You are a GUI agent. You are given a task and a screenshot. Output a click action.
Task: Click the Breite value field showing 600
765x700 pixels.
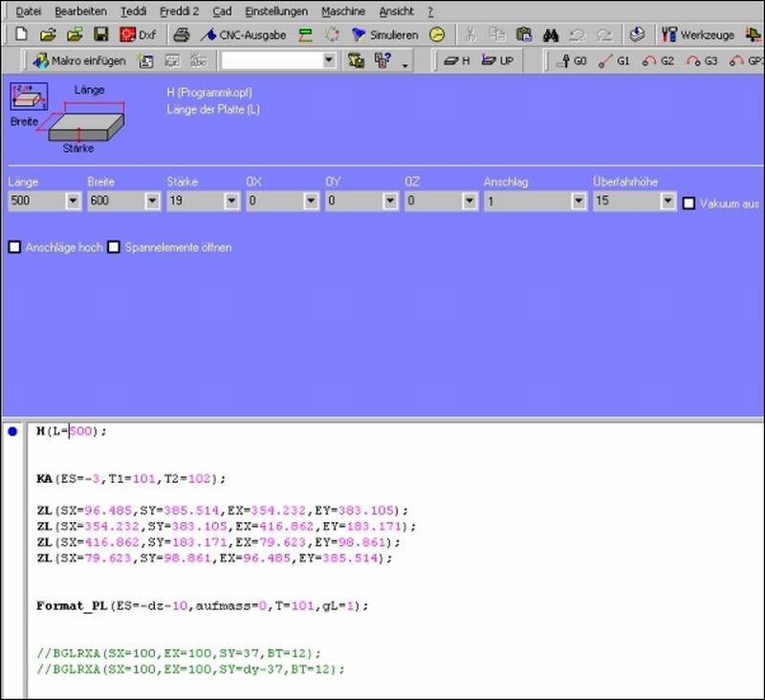(x=117, y=201)
